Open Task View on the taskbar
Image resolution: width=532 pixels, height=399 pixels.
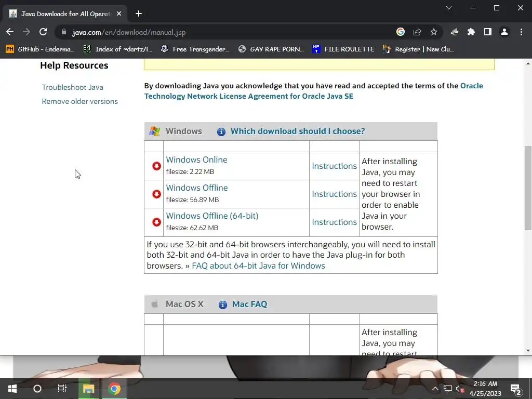62,389
